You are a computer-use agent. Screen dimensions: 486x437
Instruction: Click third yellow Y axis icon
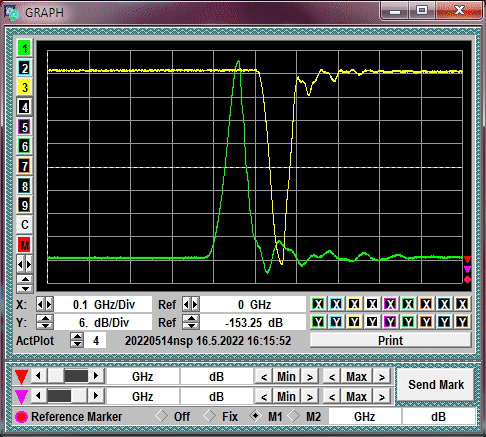point(354,322)
